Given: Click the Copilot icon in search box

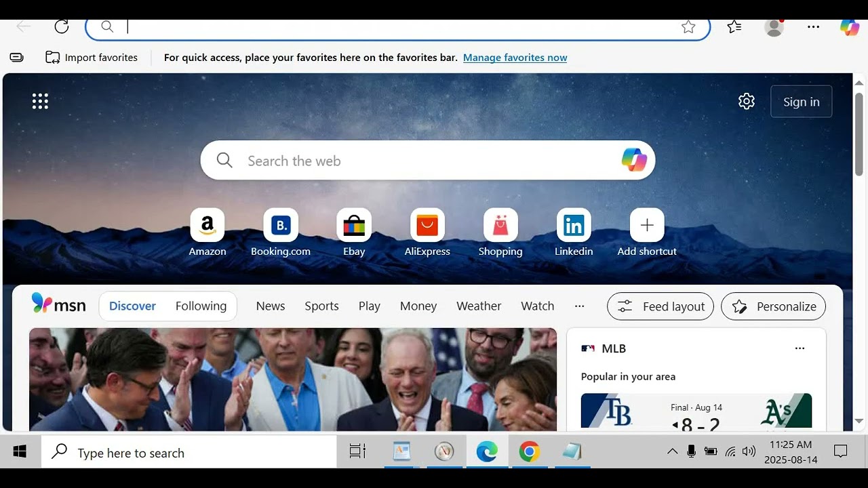Looking at the screenshot, I should coord(634,161).
